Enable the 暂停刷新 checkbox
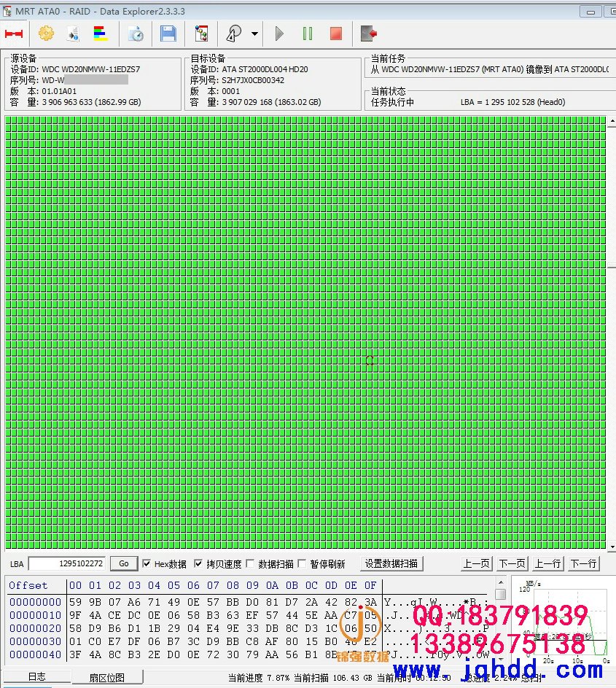Image resolution: width=616 pixels, height=688 pixels. point(302,563)
